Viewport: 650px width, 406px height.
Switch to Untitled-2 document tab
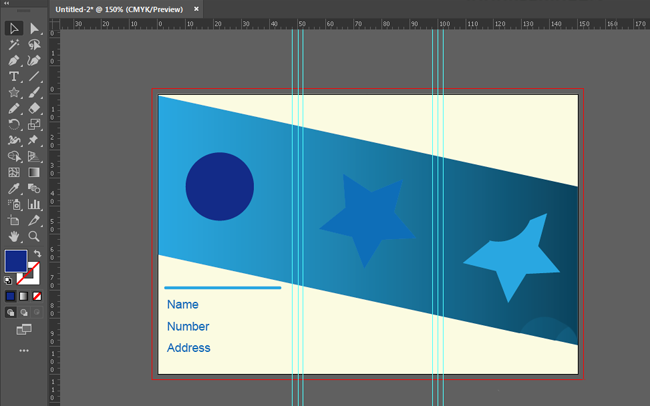tap(118, 8)
